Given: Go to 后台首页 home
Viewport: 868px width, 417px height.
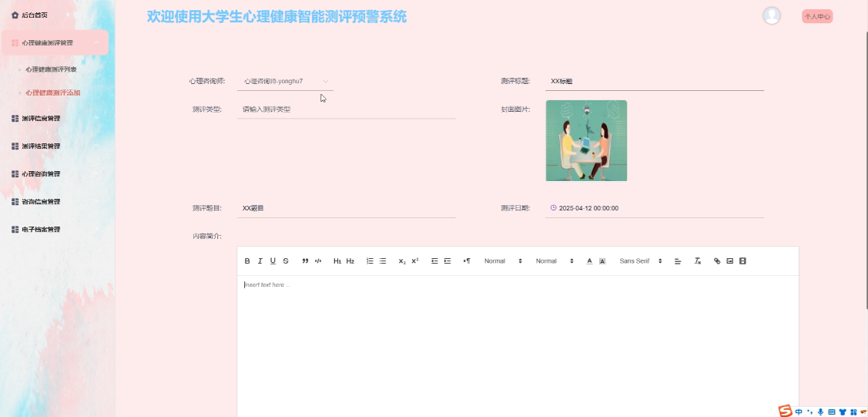Looking at the screenshot, I should (x=29, y=15).
